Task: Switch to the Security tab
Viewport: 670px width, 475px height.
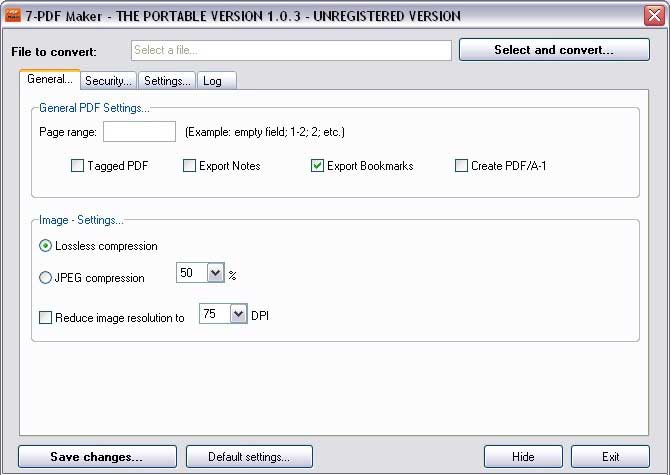Action: [x=109, y=81]
